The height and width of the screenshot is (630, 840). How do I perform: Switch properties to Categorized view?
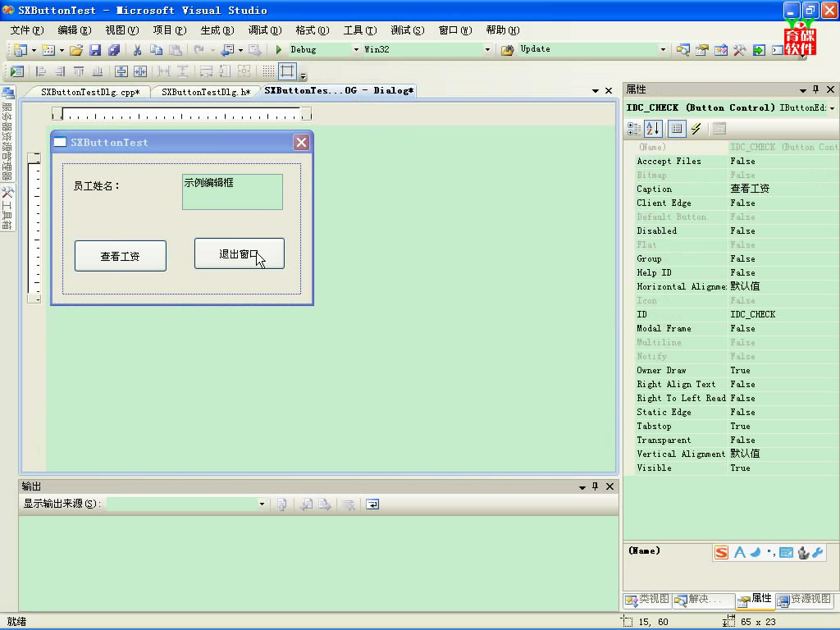point(634,129)
